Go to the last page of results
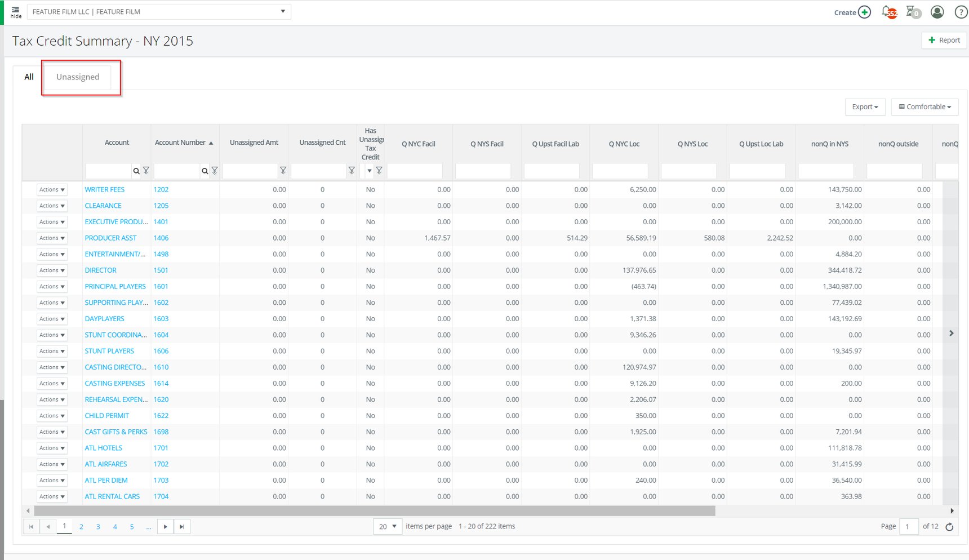 (181, 527)
